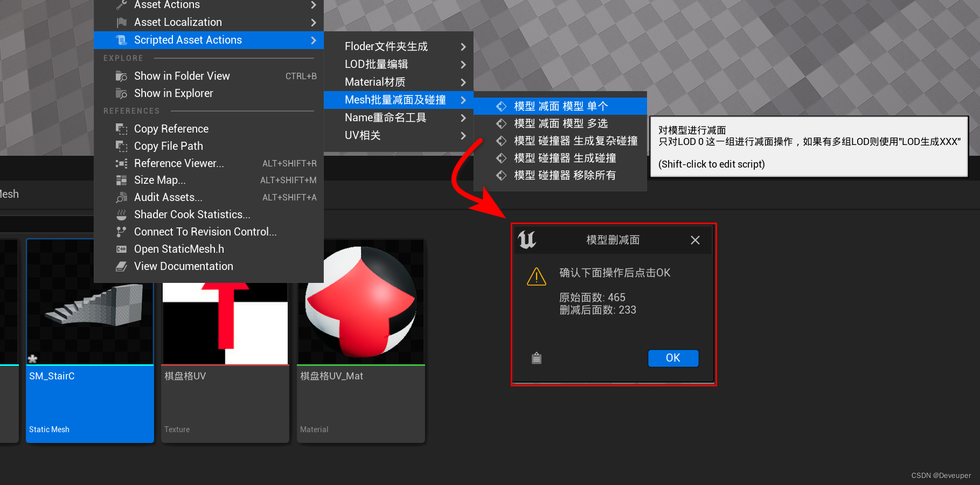
Task: Choose 模型 减面 模型 单个
Action: (x=560, y=106)
